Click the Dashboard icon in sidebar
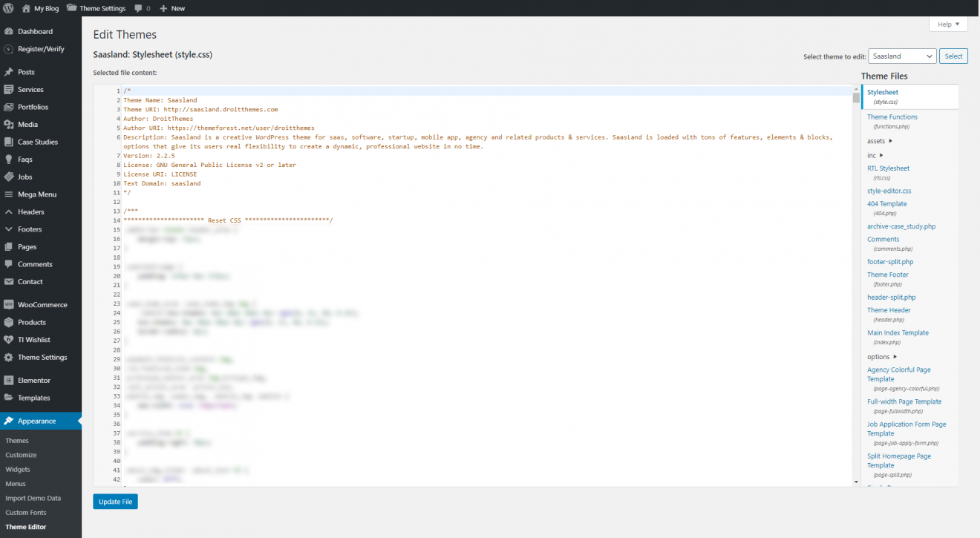Screen dimensions: 980x538 9,32
